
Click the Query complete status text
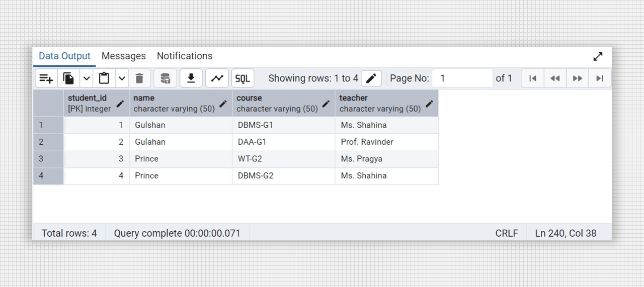coord(177,233)
